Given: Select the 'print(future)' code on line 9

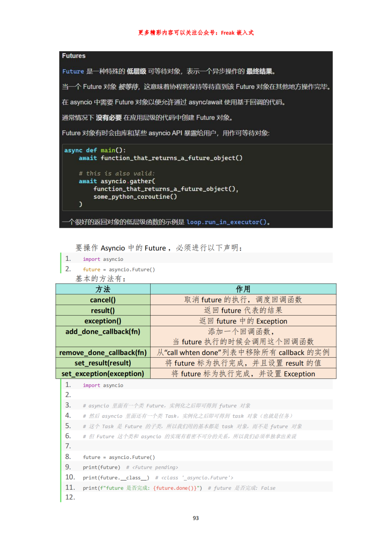Looking at the screenshot, I should click(x=101, y=467).
